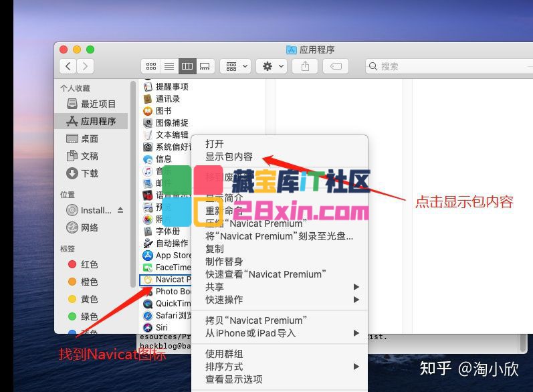
Task: Select Safari浏览器 in the list
Action: coord(166,316)
